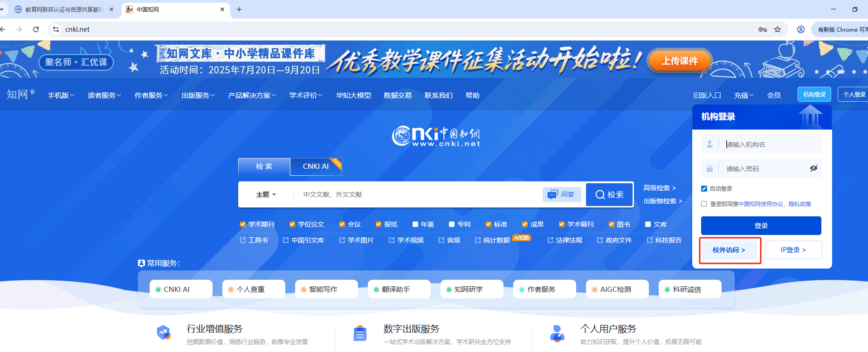Click the saved password key icon

(763, 29)
